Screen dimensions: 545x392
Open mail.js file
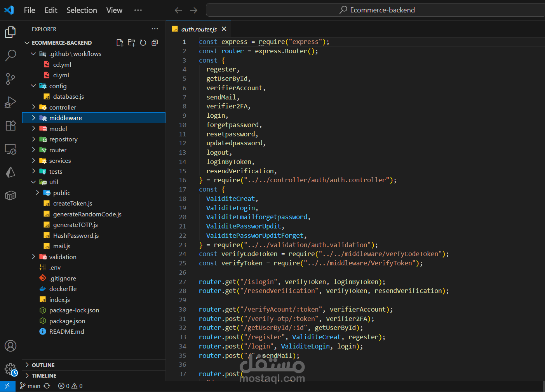click(94, 246)
